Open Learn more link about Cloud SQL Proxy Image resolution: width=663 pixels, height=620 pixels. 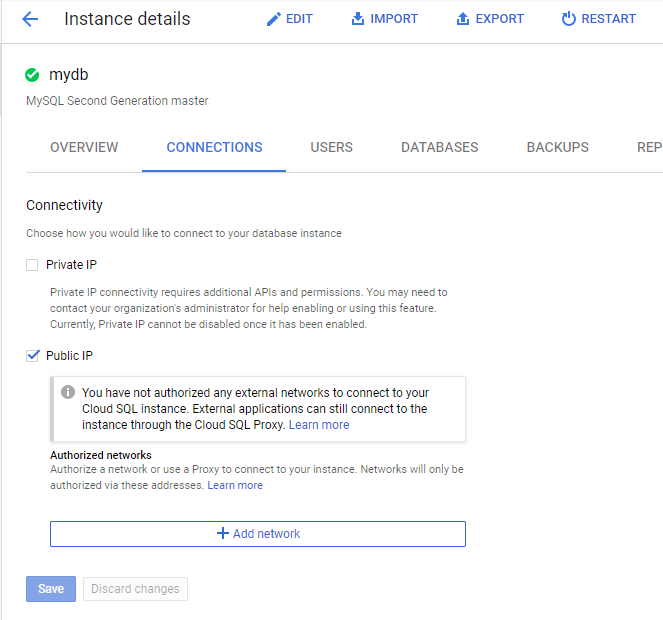pyautogui.click(x=319, y=425)
